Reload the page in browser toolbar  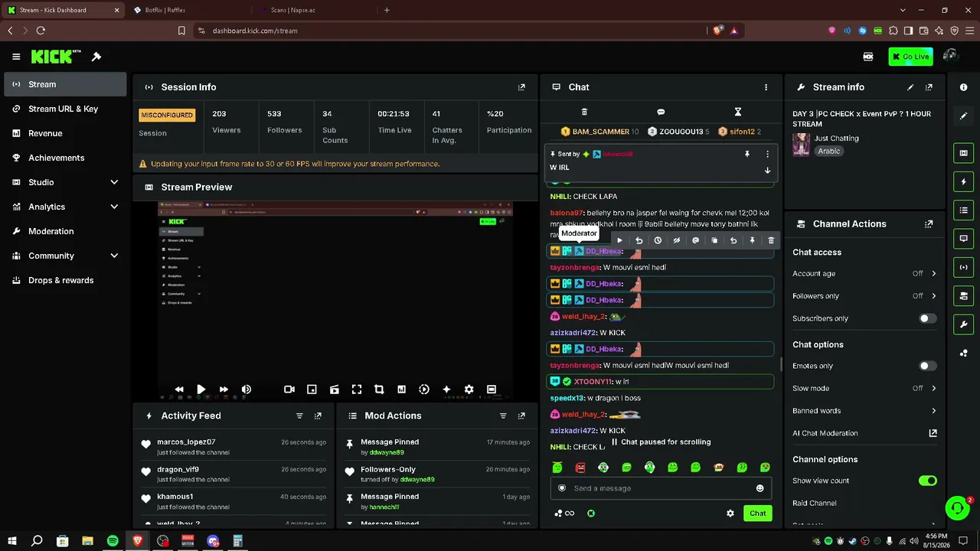coord(41,31)
